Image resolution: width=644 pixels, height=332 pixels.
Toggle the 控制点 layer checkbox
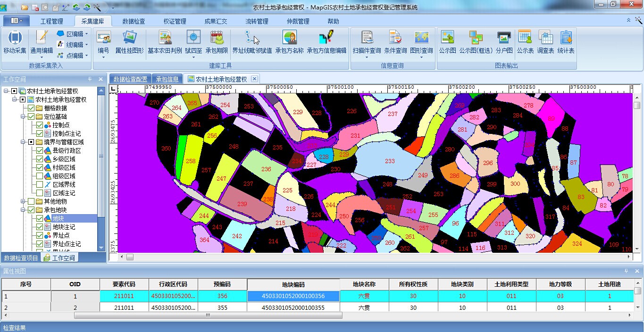pos(40,125)
